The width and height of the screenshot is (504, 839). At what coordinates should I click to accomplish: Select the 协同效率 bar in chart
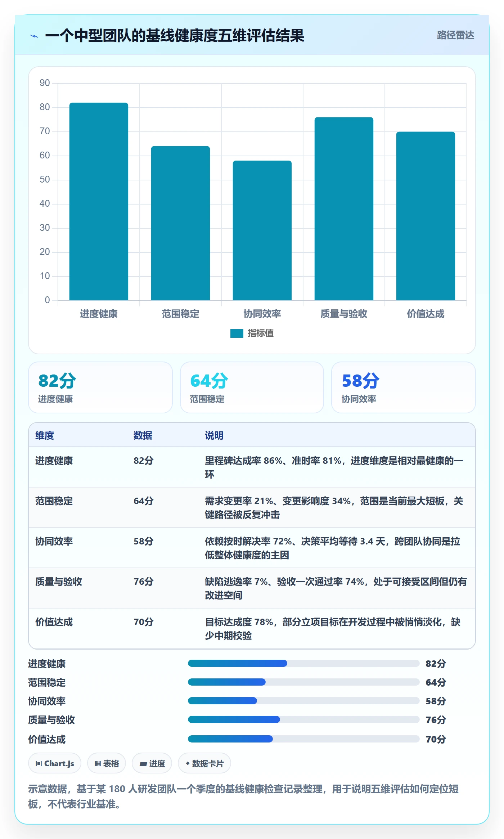point(262,230)
